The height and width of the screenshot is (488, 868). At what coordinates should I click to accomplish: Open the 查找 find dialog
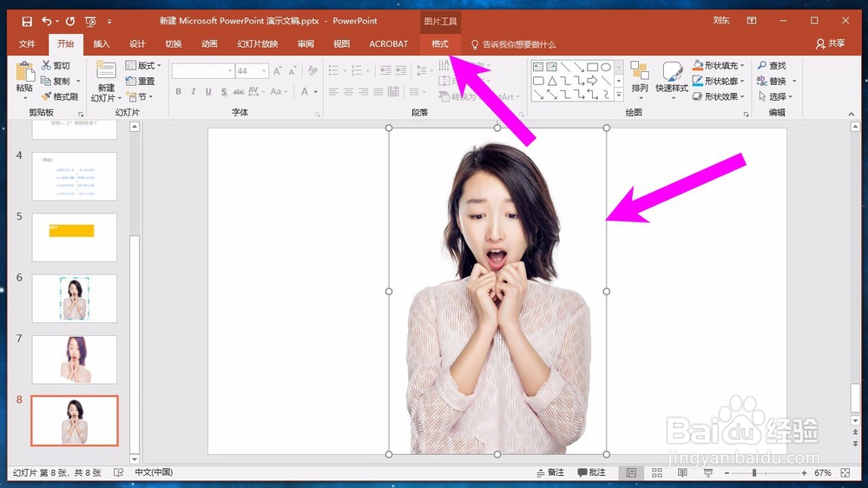(773, 65)
